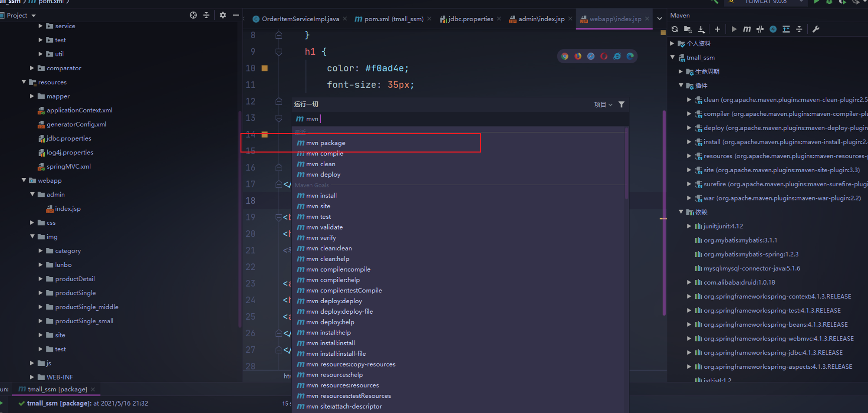Open Project panel gear settings
The height and width of the screenshot is (413, 868).
223,15
